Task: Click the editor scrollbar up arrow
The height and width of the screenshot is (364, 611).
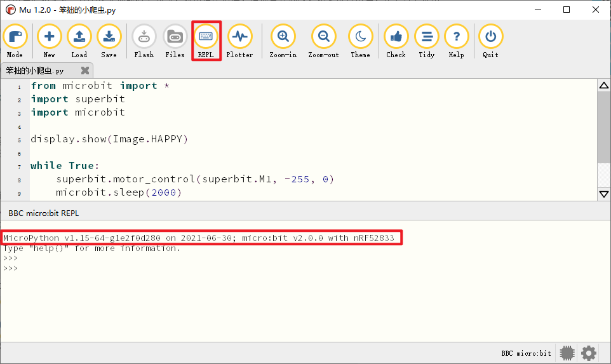Action: click(x=604, y=85)
